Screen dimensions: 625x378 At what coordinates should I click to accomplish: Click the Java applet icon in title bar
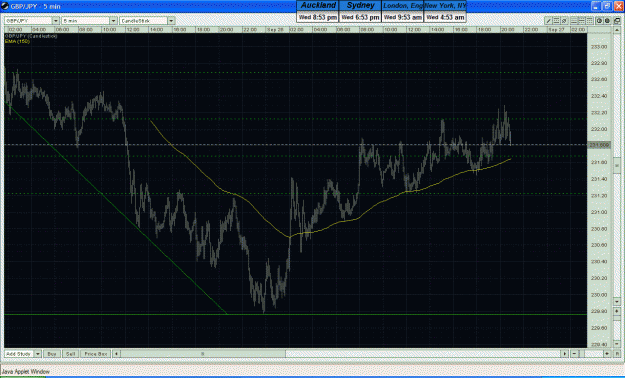coord(5,6)
